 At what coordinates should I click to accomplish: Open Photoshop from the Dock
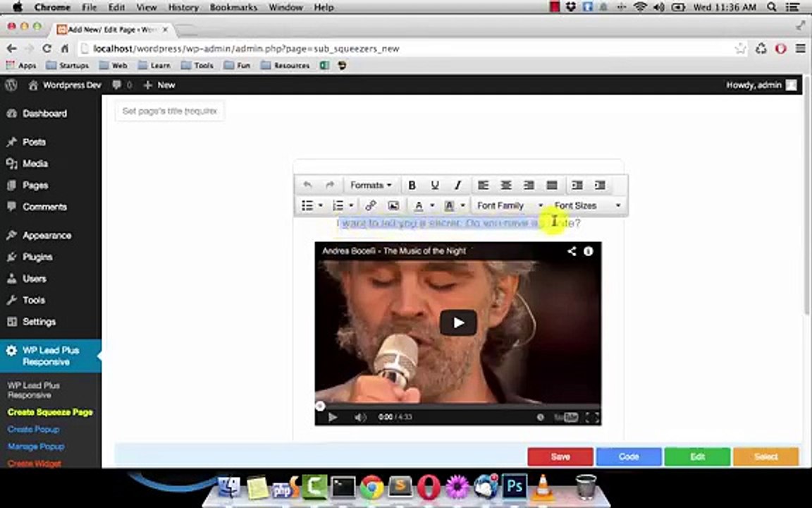[515, 487]
